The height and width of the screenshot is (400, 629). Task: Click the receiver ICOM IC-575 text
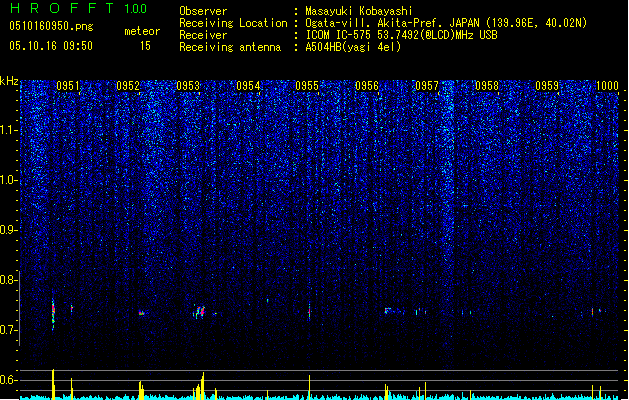(401, 35)
